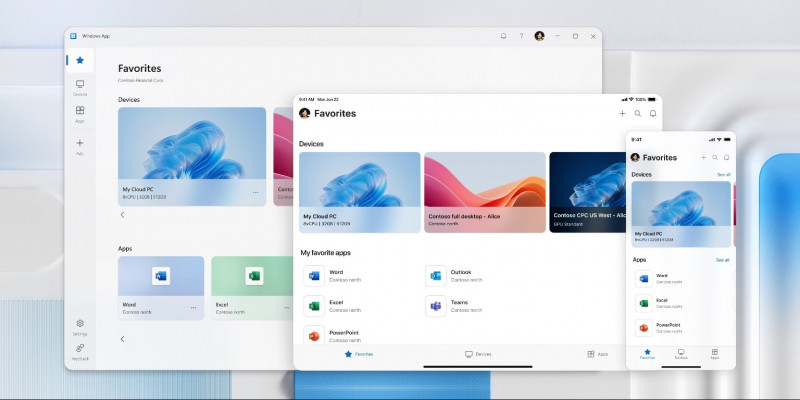Screen dimensions: 800x400
Task: Open the Word app card in desktop window
Action: 161,288
